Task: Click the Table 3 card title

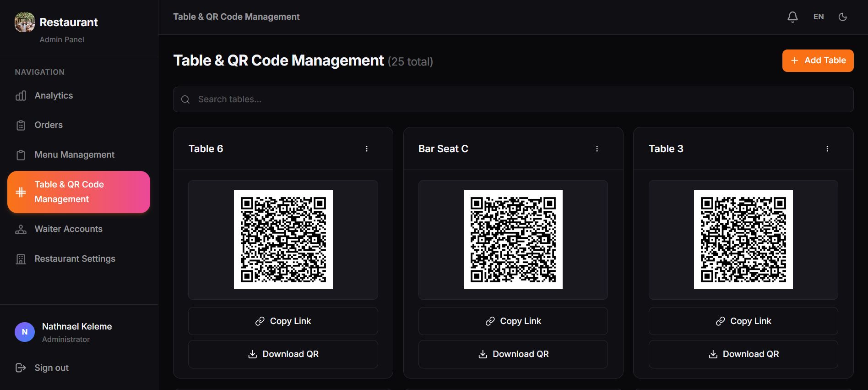Action: [666, 148]
